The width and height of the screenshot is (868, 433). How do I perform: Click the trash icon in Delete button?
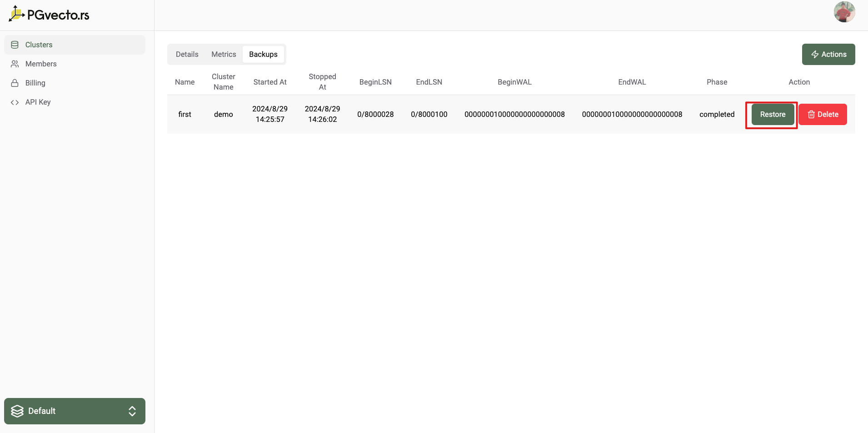811,115
